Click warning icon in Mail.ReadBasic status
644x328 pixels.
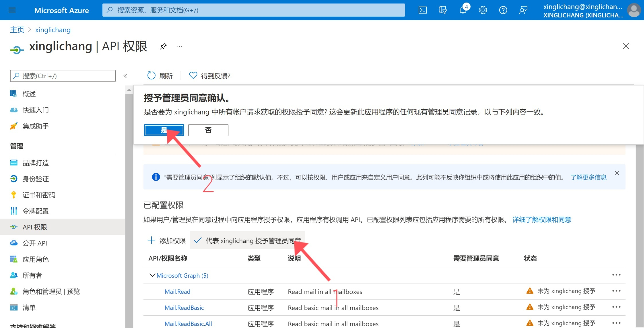click(530, 307)
